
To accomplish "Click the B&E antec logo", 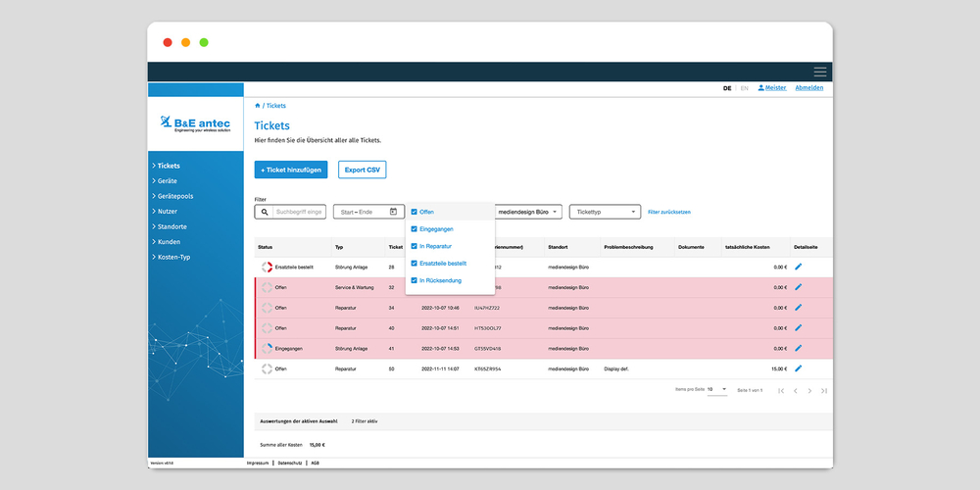I will point(195,123).
